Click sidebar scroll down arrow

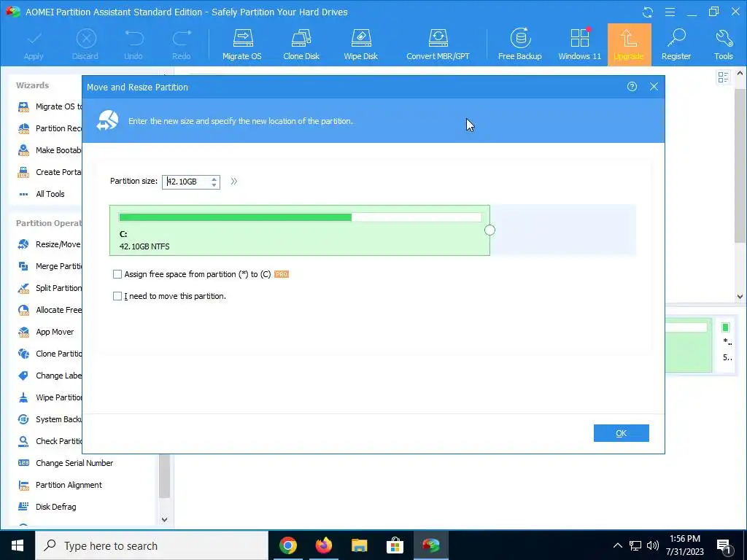click(x=164, y=519)
